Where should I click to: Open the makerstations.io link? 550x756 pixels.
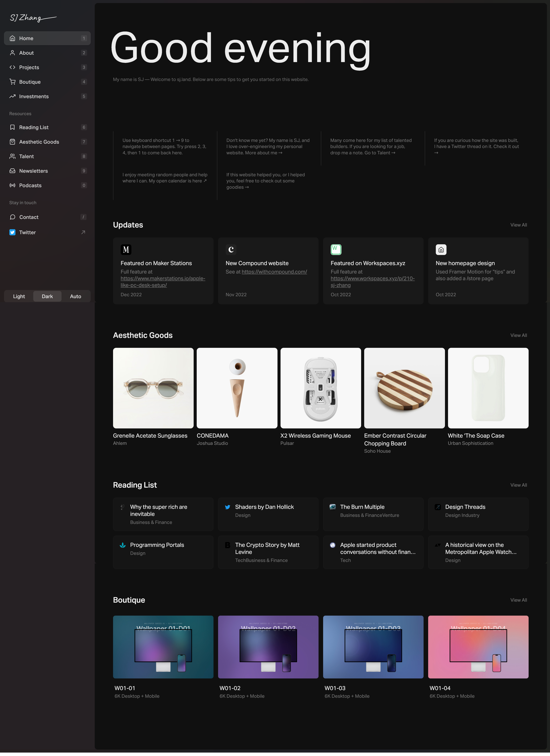pos(163,282)
